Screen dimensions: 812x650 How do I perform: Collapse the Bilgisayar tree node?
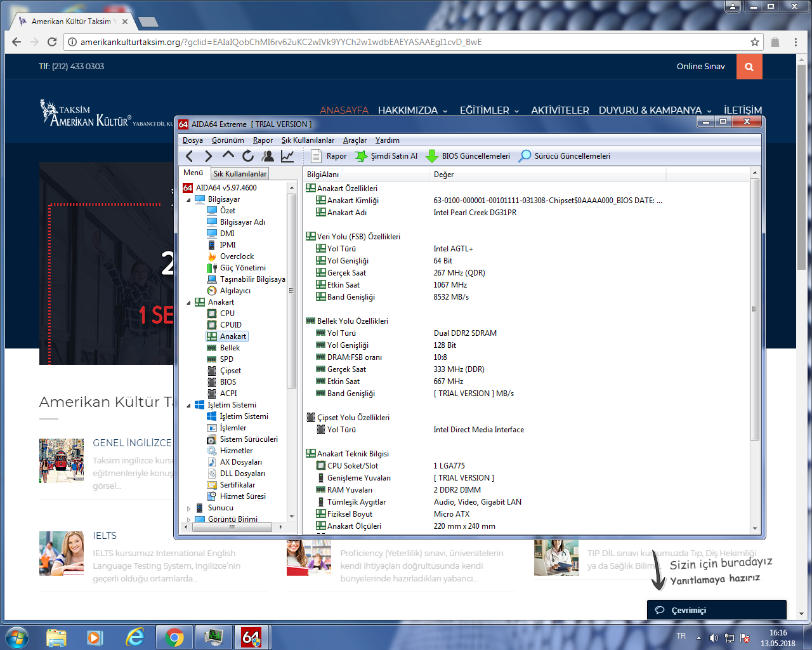click(188, 199)
